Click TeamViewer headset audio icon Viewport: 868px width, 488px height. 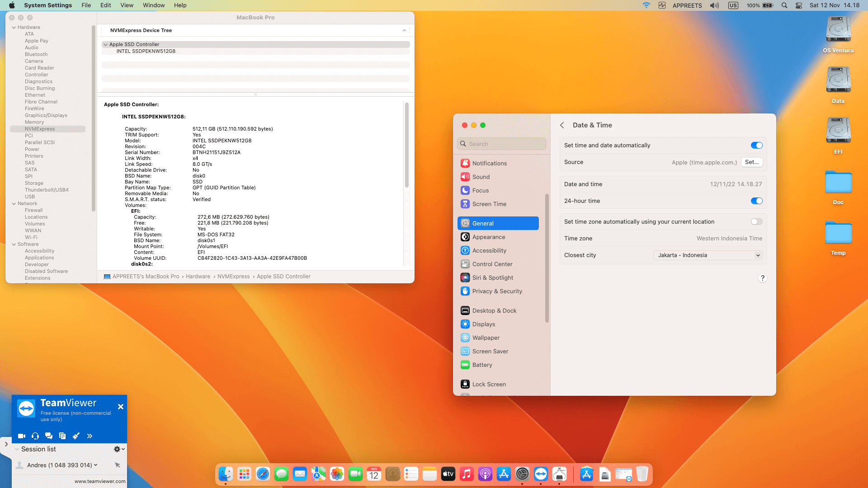(35, 436)
